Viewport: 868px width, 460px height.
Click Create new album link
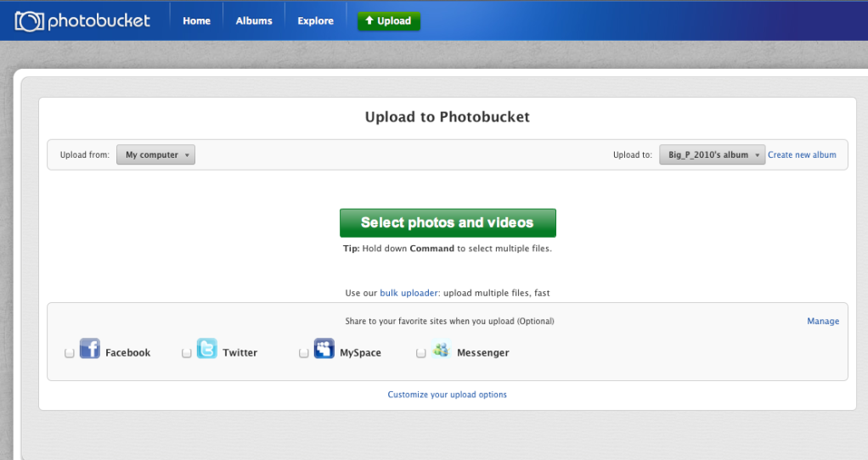point(802,154)
